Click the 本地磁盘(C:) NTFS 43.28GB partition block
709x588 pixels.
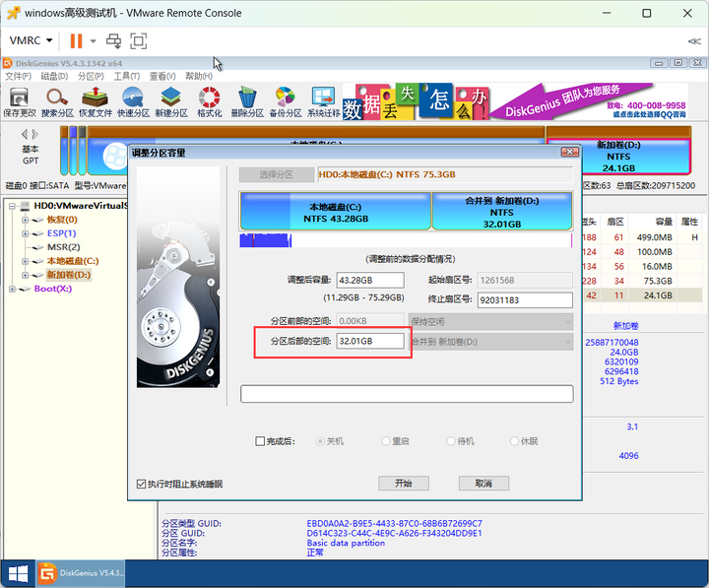pos(336,211)
